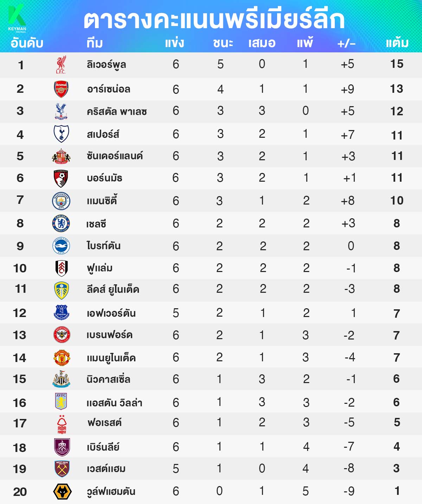This screenshot has width=422, height=504.
Task: Select the Arsenal club crest
Action: point(61,89)
